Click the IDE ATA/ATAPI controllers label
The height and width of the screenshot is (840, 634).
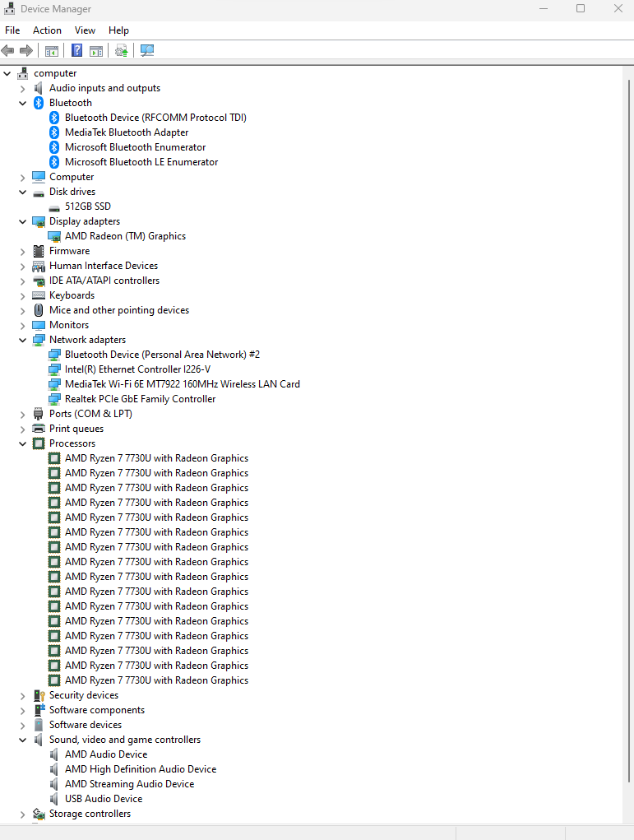point(104,281)
